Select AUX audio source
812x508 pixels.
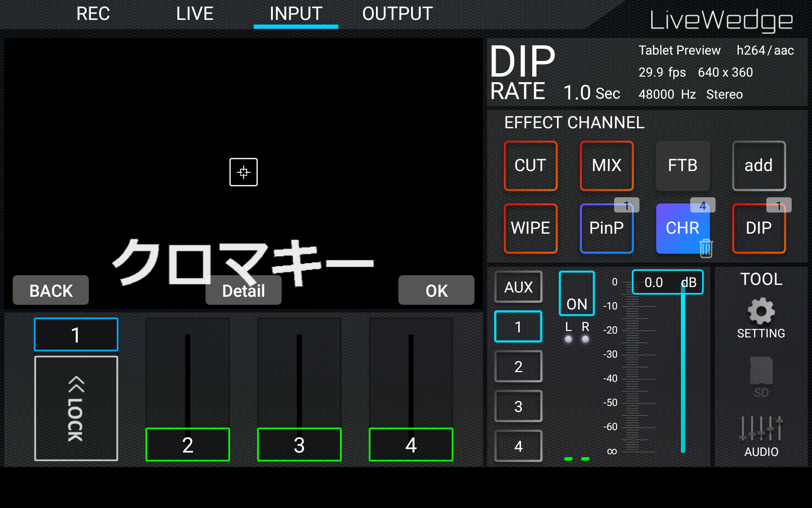coord(518,287)
